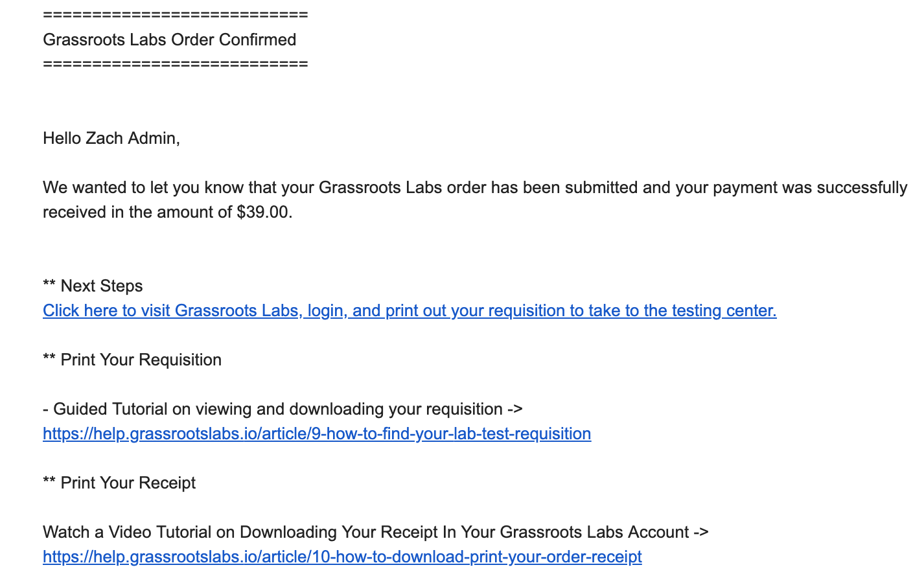This screenshot has width=924, height=587.
Task: Open the 'Click here to visit Grassroots Labs' link
Action: 410,311
